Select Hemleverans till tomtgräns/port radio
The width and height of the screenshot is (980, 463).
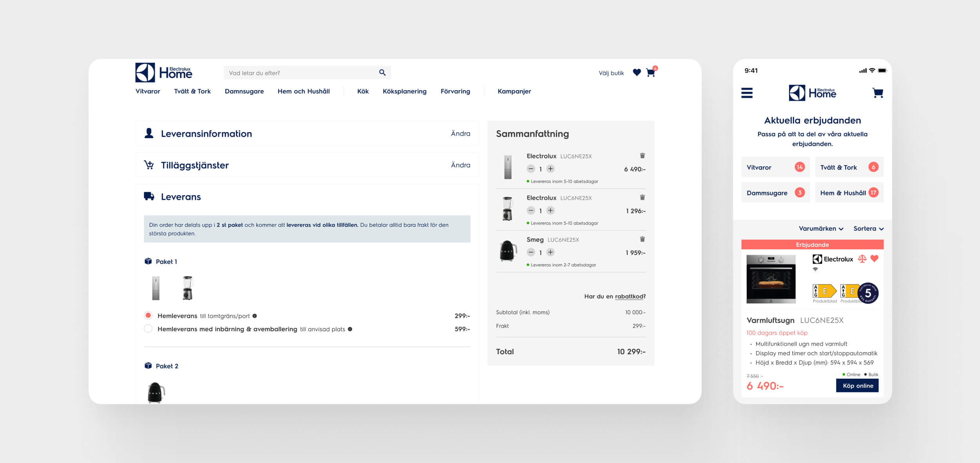coord(148,315)
